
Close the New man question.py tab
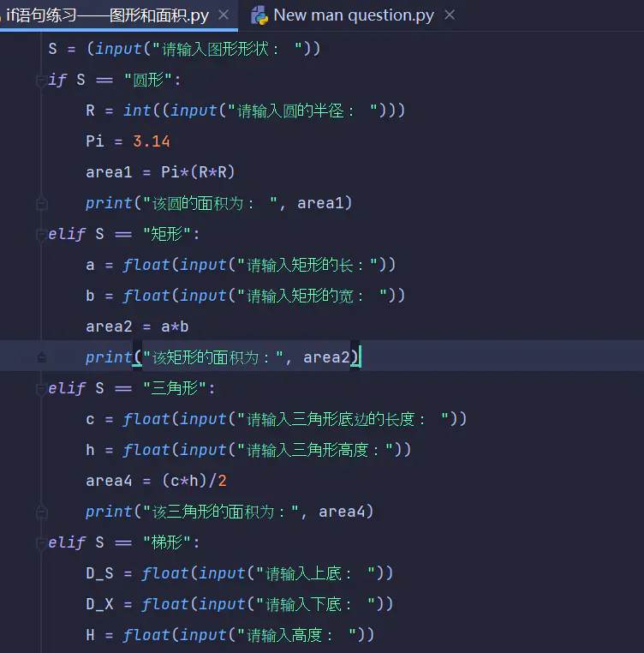click(450, 15)
